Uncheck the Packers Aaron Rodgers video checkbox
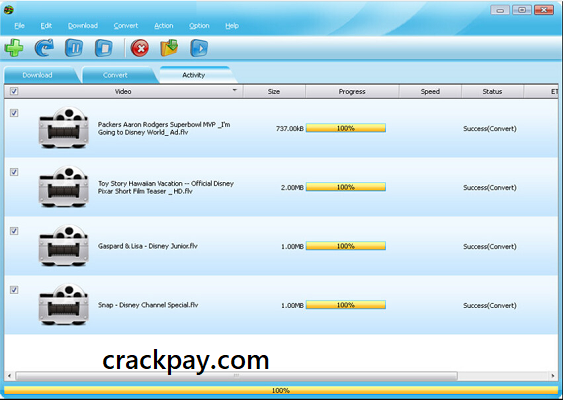Viewport: 563px width, 400px height. [14, 113]
